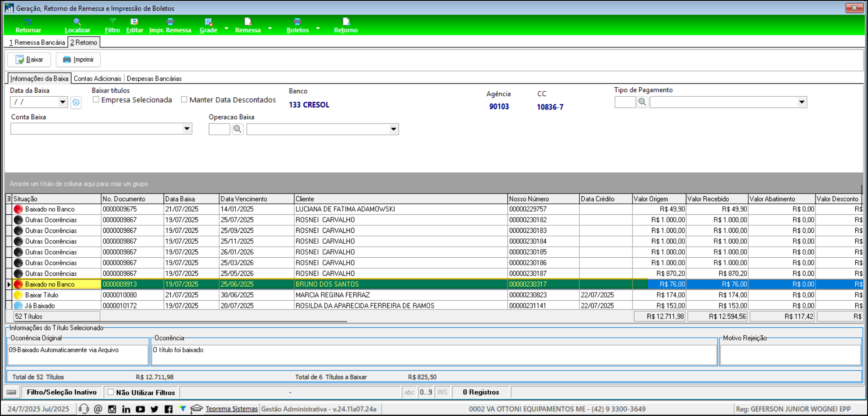This screenshot has height=416, width=868.
Task: Click the Remessa document icon
Action: (248, 22)
